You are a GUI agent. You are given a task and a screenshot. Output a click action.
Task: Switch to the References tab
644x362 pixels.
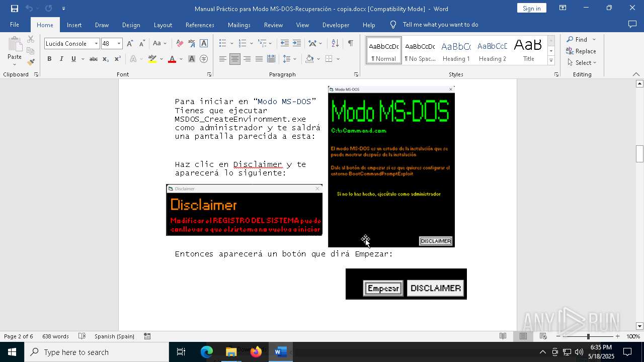coord(200,25)
